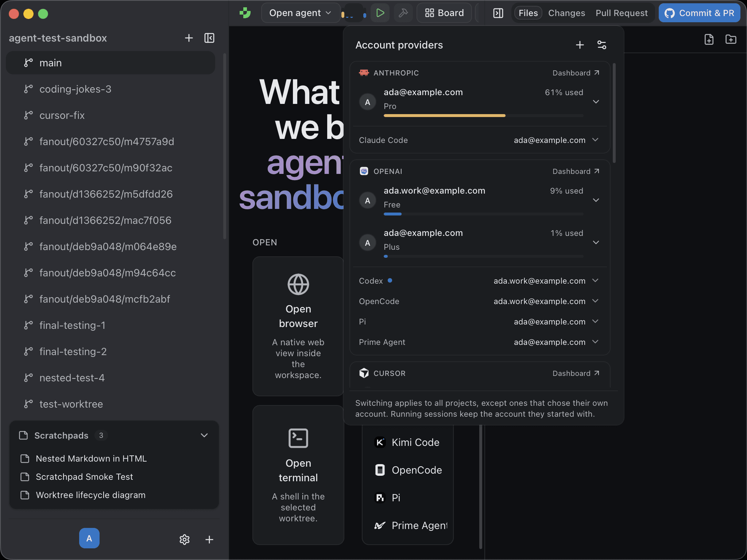Open the Open agent dropdown

point(301,13)
